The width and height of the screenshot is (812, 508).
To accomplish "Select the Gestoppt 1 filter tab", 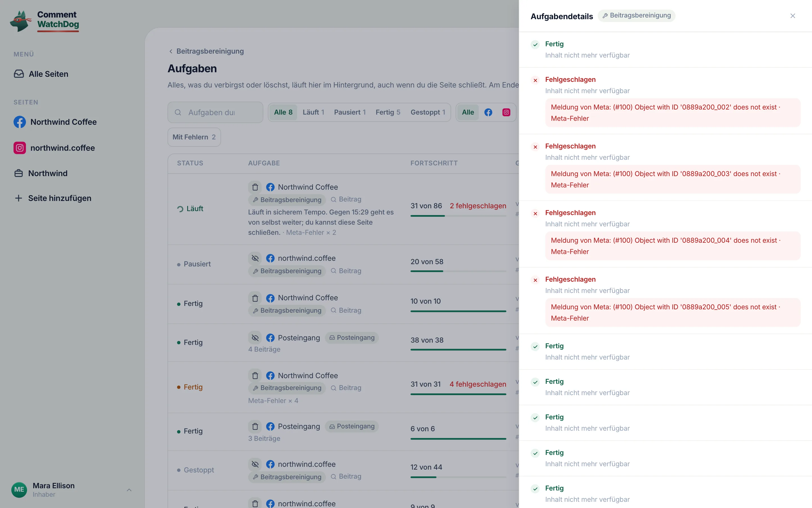I will 428,112.
